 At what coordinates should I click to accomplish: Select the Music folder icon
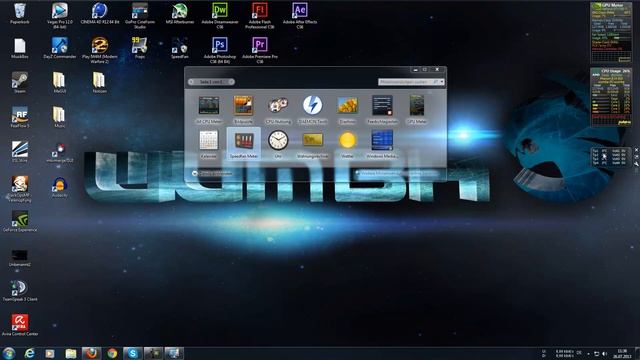[x=60, y=118]
